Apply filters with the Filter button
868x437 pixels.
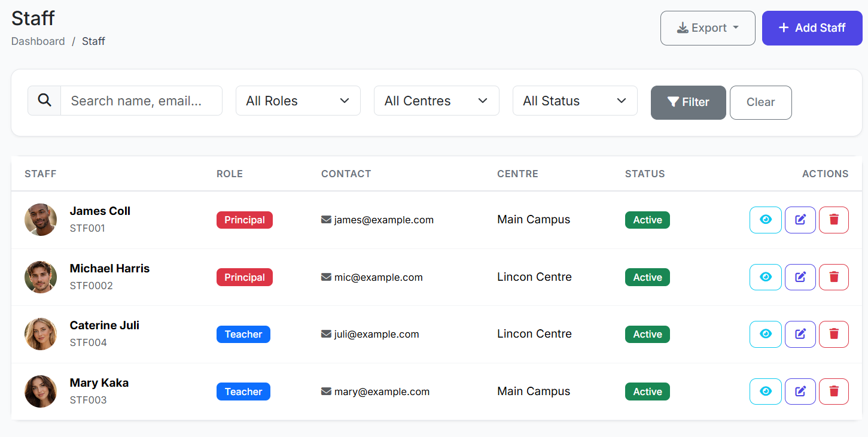[688, 102]
